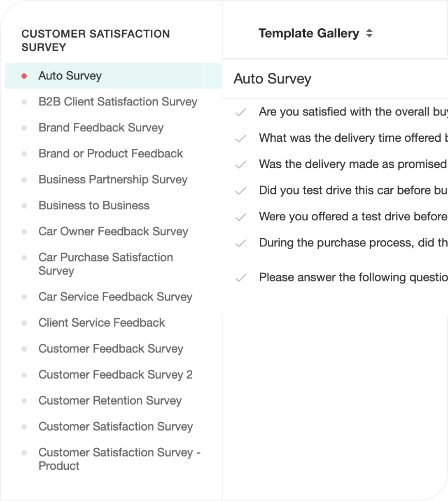Select the Car Owner Feedback Survey
This screenshot has width=448, height=501.
[113, 232]
